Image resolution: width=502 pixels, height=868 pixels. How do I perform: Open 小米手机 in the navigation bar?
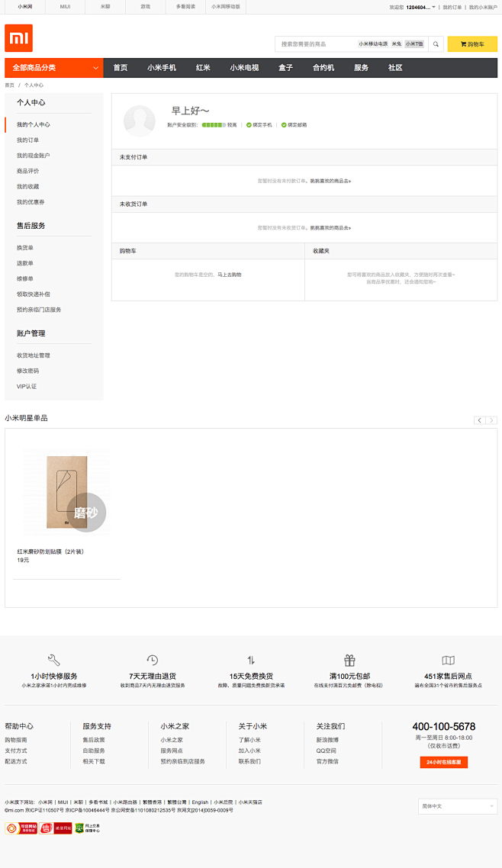click(162, 68)
